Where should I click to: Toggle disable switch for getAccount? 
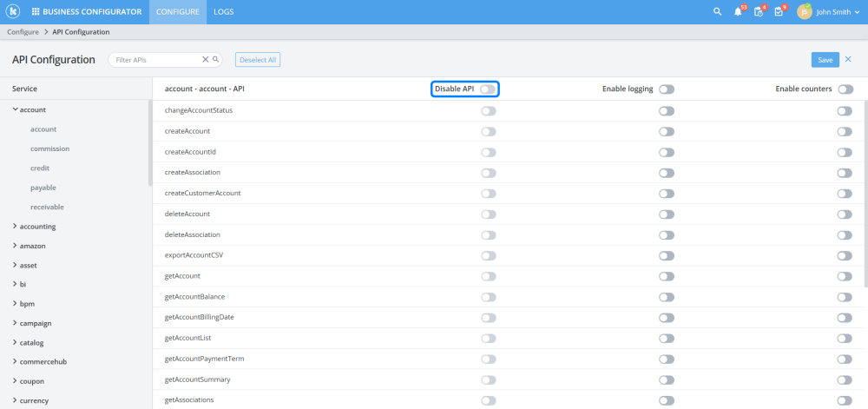(x=489, y=276)
